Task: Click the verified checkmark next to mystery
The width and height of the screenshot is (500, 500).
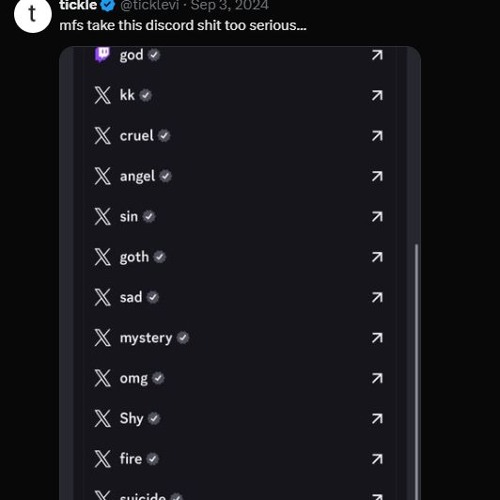Action: coord(183,338)
